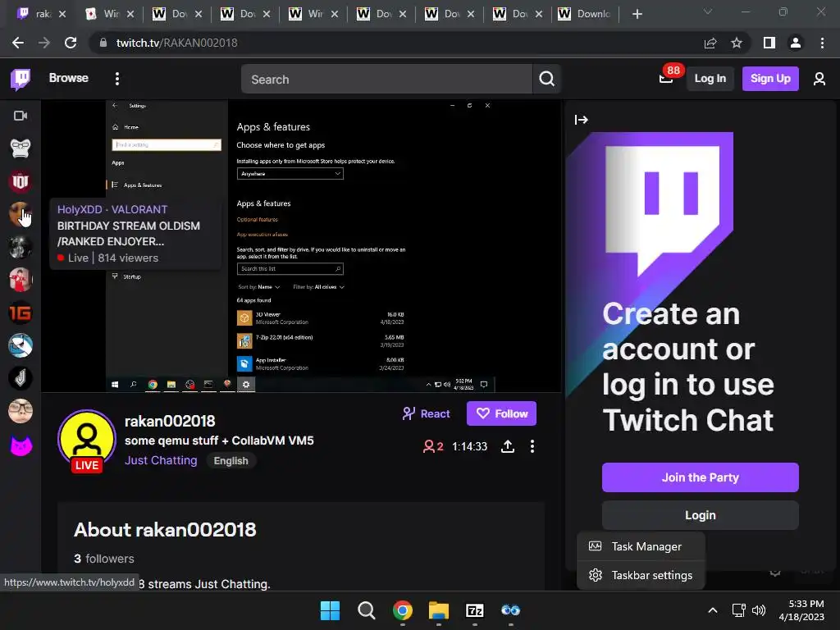Select Task Manager from context menu
The image size is (840, 630).
(641, 546)
